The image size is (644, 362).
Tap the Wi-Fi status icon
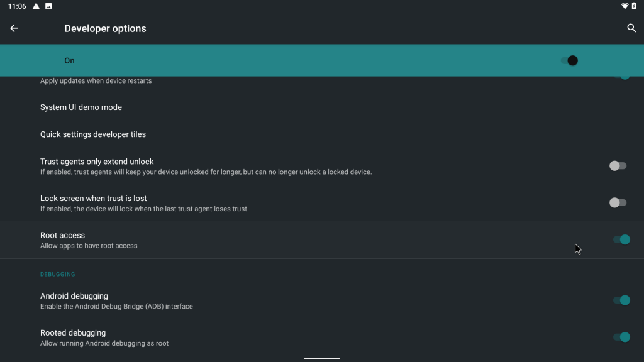coord(625,6)
